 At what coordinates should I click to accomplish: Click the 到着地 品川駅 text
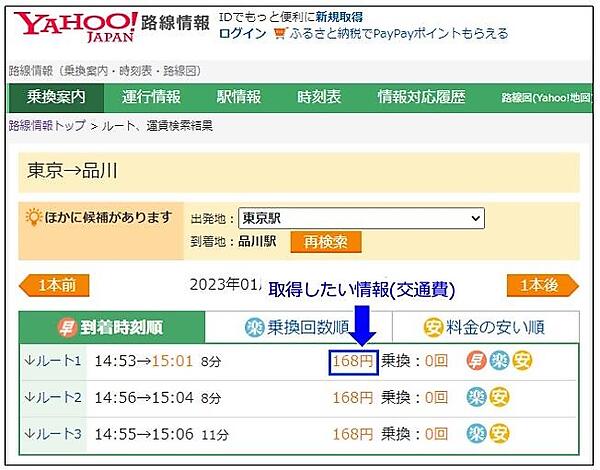(233, 242)
